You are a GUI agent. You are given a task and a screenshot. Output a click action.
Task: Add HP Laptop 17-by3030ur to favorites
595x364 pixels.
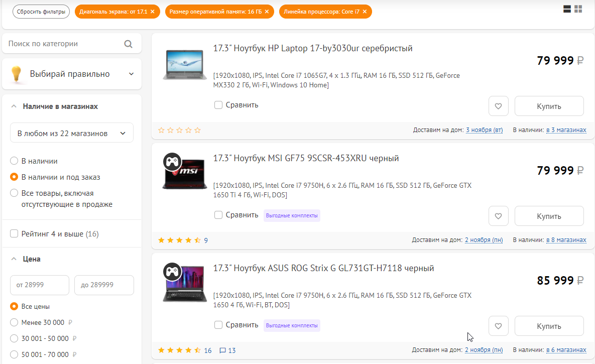tap(498, 106)
